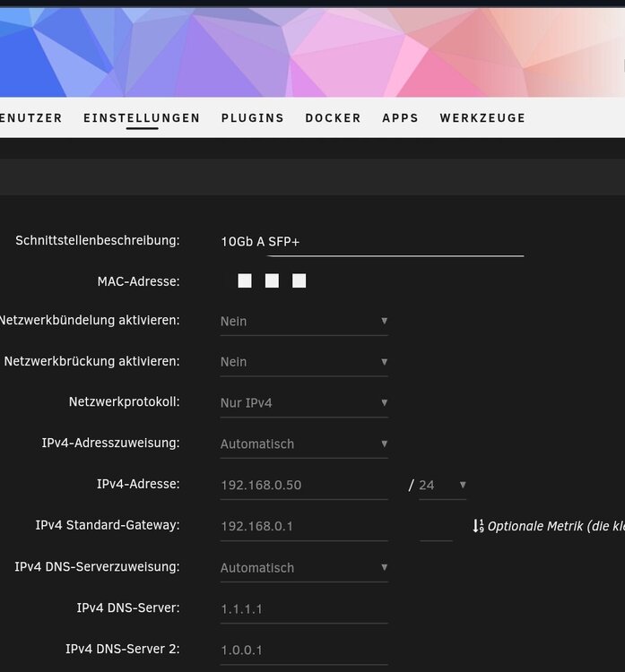Click the IPv4 Standard-Gateway field
Screen dimensions: 625x672
point(304,526)
